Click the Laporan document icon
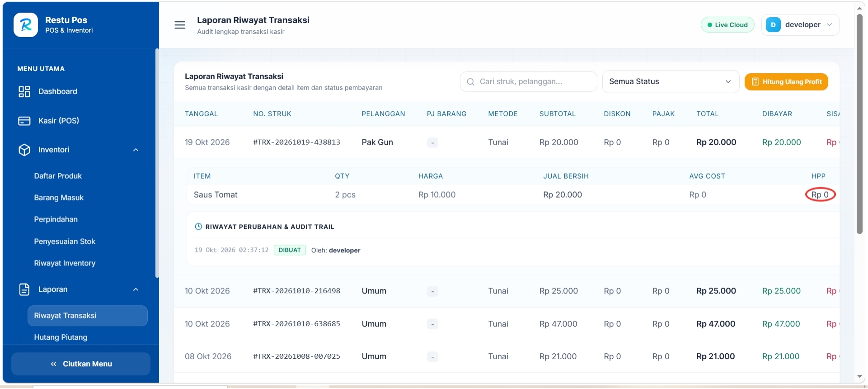Image resolution: width=868 pixels, height=389 pixels. click(x=24, y=289)
